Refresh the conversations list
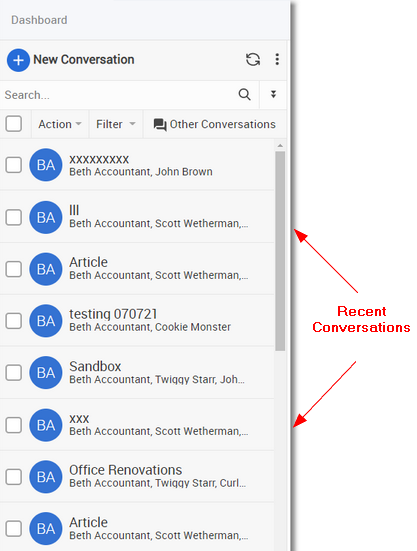This screenshot has height=551, width=417. click(x=253, y=59)
